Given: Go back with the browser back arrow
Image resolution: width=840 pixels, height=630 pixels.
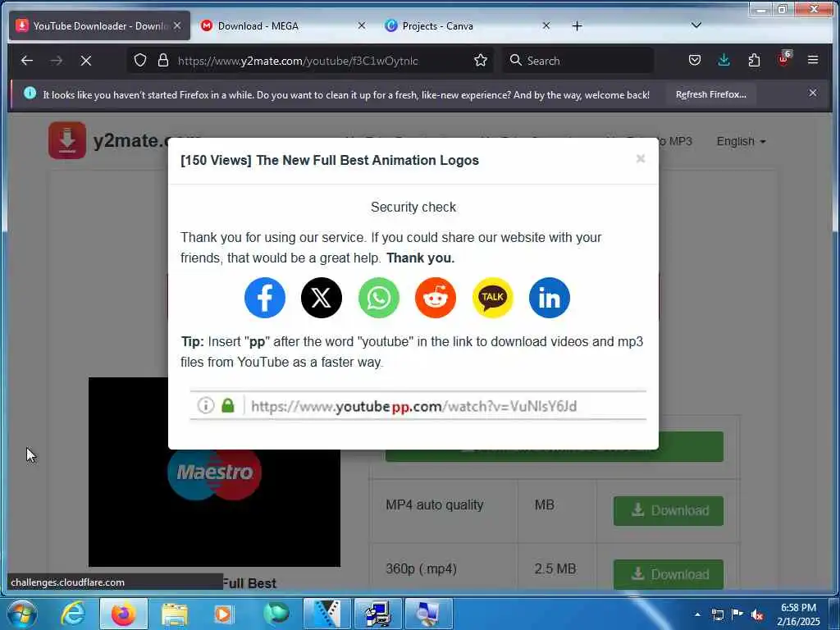Looking at the screenshot, I should click(x=27, y=61).
